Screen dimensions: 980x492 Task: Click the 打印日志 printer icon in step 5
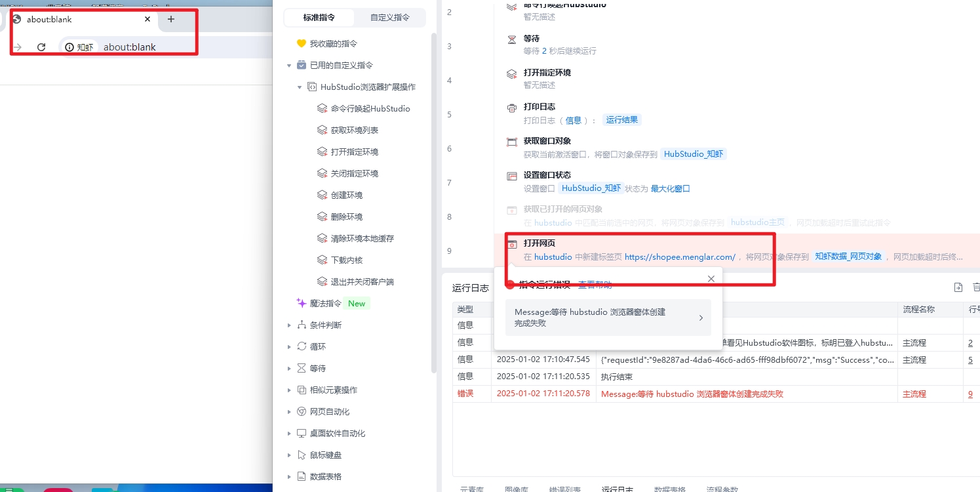coord(512,108)
